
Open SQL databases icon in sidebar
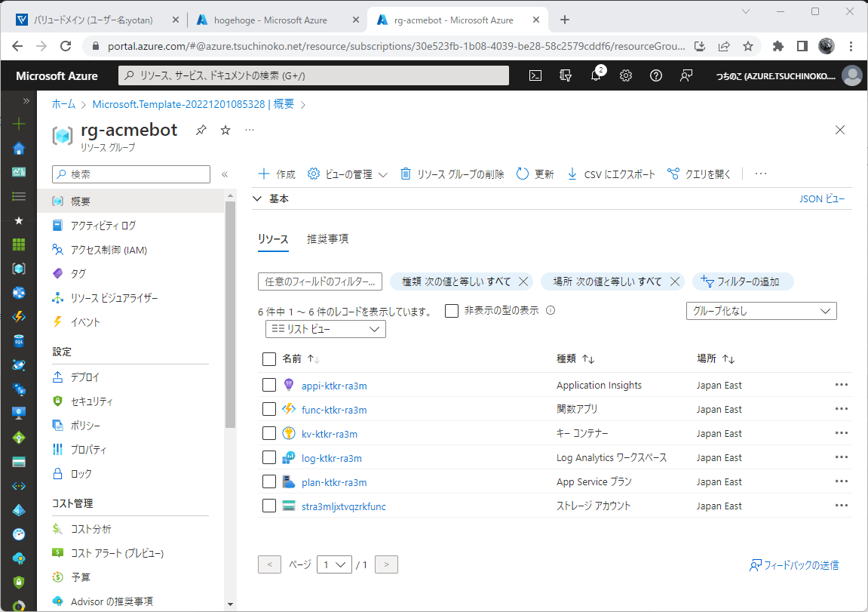(x=19, y=341)
